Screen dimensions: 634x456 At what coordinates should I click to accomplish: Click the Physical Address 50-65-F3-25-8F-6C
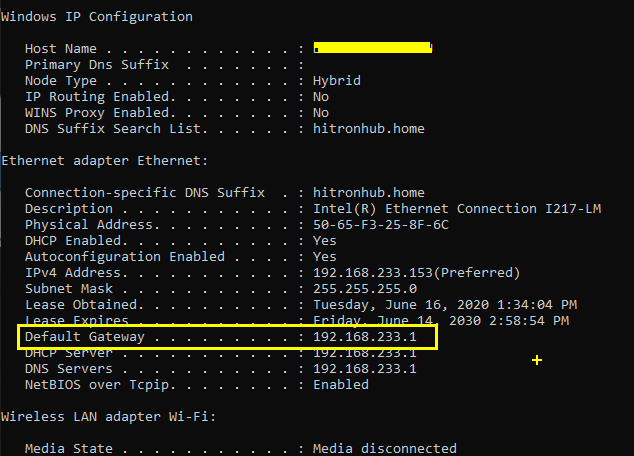[381, 225]
